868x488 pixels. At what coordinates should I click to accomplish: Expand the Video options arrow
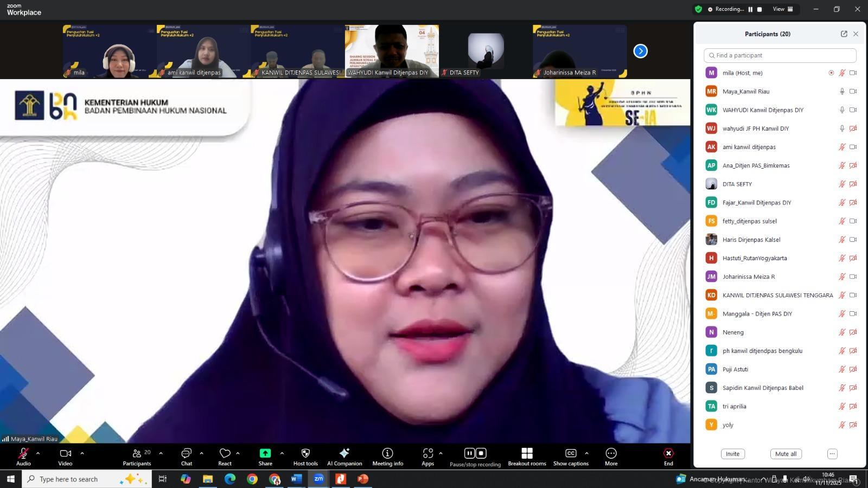[82, 453]
